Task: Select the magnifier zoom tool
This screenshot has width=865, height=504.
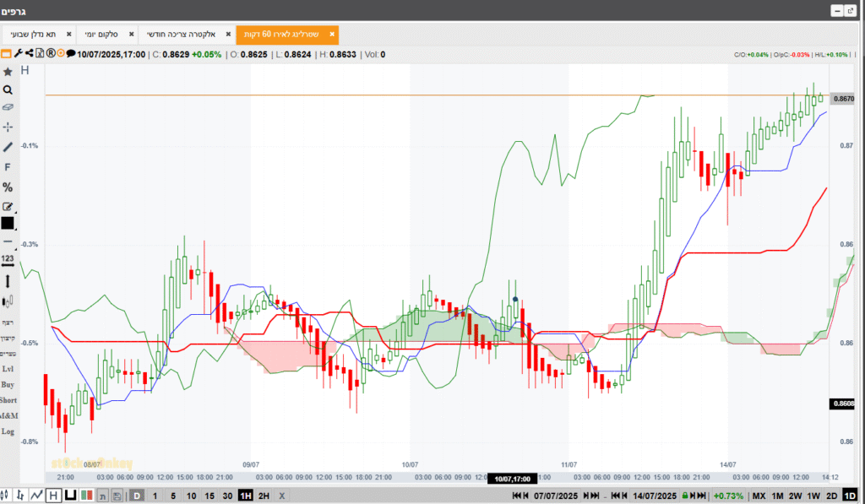Action: pyautogui.click(x=8, y=89)
